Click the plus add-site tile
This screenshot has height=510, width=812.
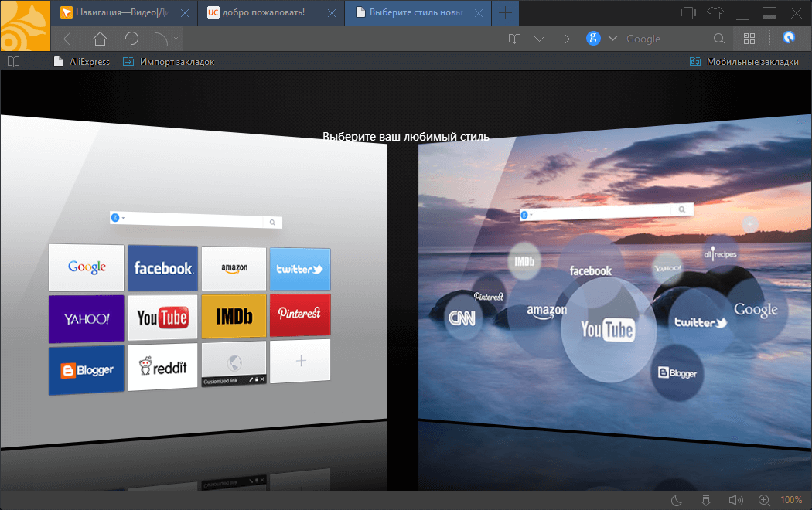pos(300,361)
